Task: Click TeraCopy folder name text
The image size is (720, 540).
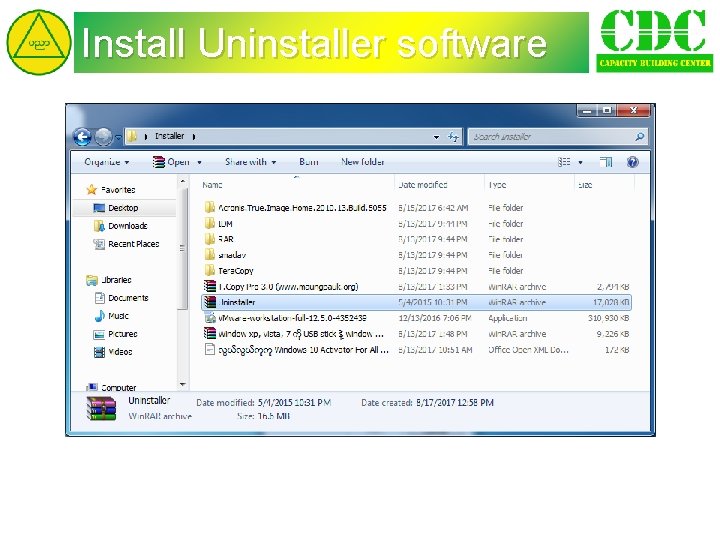Action: pyautogui.click(x=236, y=270)
